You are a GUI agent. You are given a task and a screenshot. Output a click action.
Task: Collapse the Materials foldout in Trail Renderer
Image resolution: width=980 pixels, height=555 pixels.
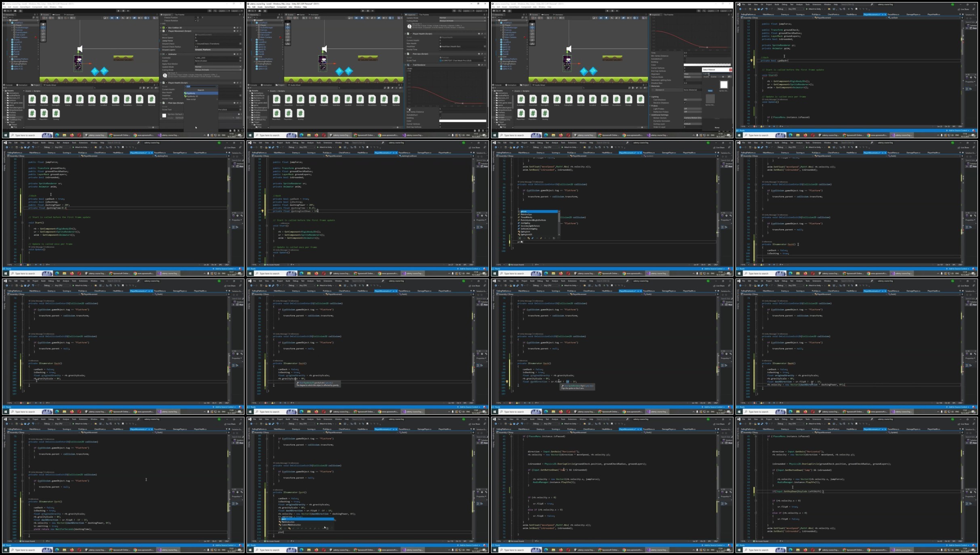650,86
